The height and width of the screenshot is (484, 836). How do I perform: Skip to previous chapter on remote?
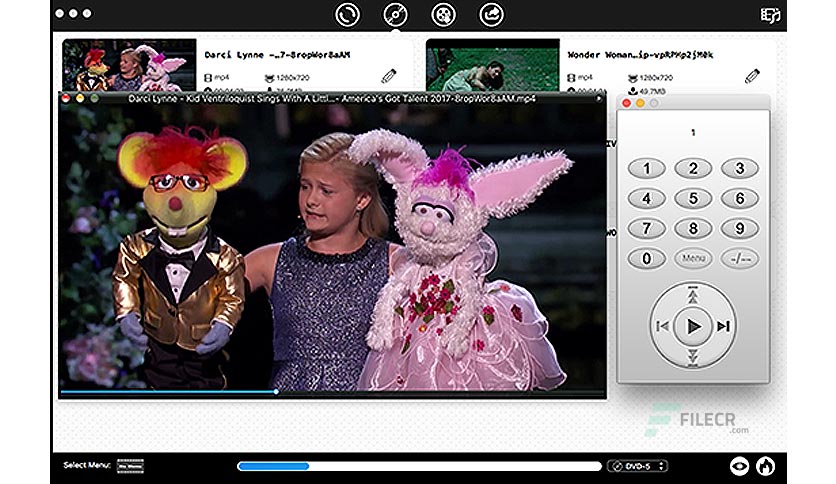[663, 326]
